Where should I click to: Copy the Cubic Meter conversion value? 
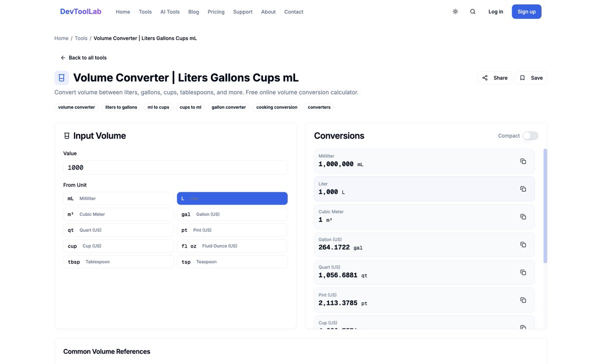pos(523,217)
